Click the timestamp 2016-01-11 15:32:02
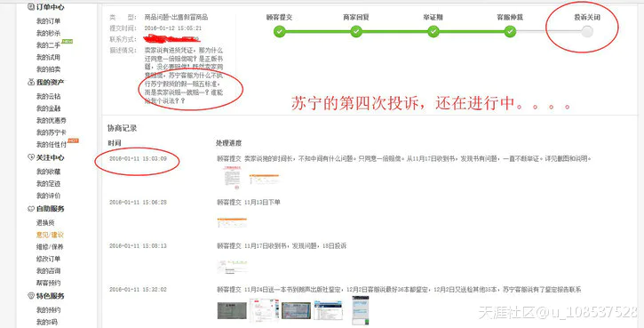Image resolution: width=644 pixels, height=328 pixels. pos(138,290)
